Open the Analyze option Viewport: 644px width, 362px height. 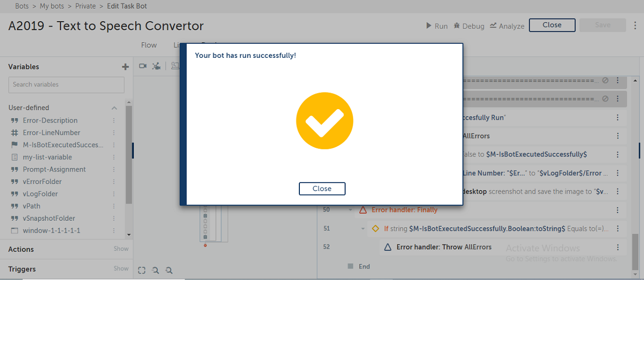[507, 26]
